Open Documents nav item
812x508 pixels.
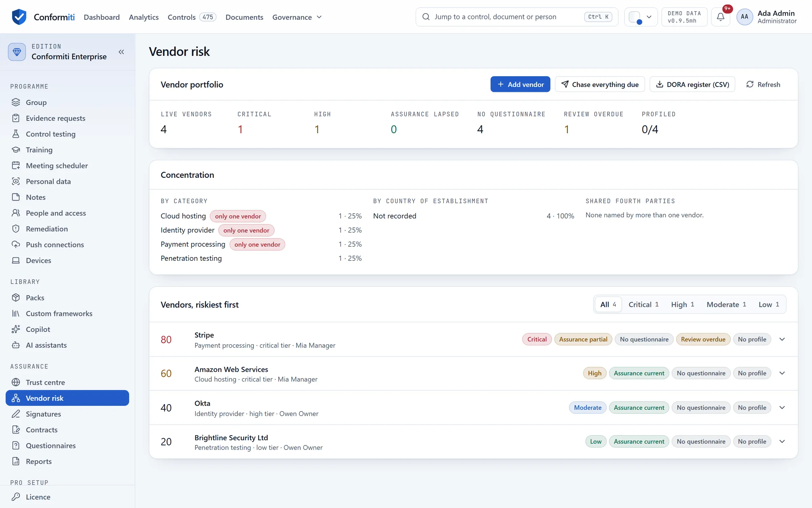click(x=244, y=17)
